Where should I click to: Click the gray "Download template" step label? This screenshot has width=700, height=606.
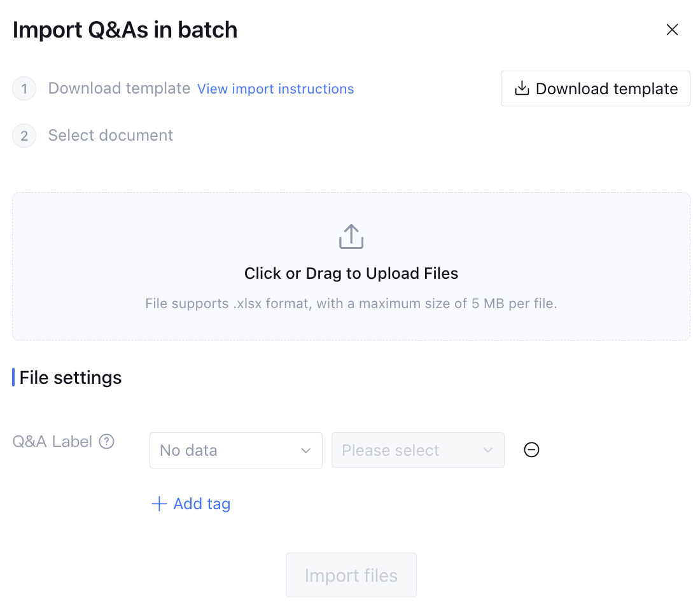tap(119, 88)
